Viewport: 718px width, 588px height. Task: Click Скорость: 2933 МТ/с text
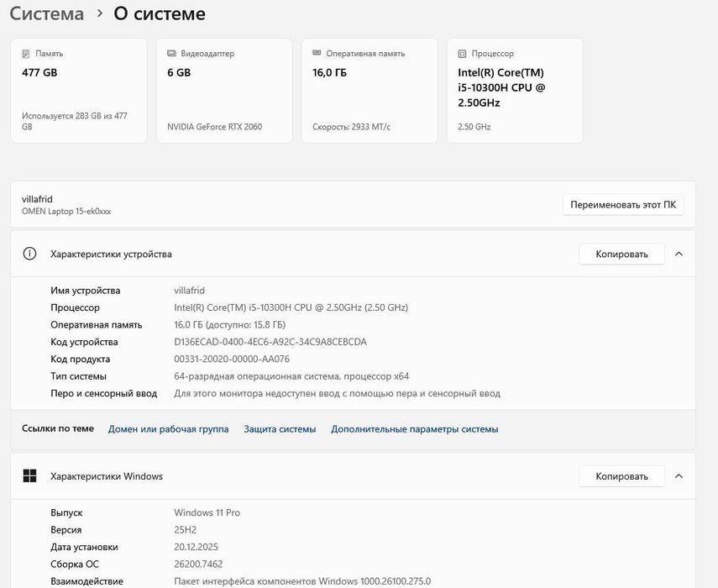point(352,127)
